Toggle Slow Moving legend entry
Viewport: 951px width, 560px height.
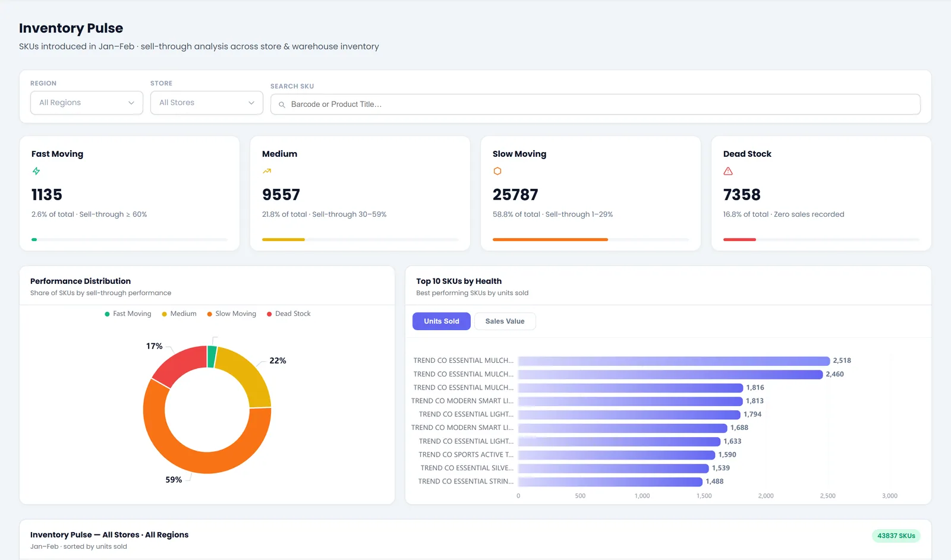(x=231, y=314)
